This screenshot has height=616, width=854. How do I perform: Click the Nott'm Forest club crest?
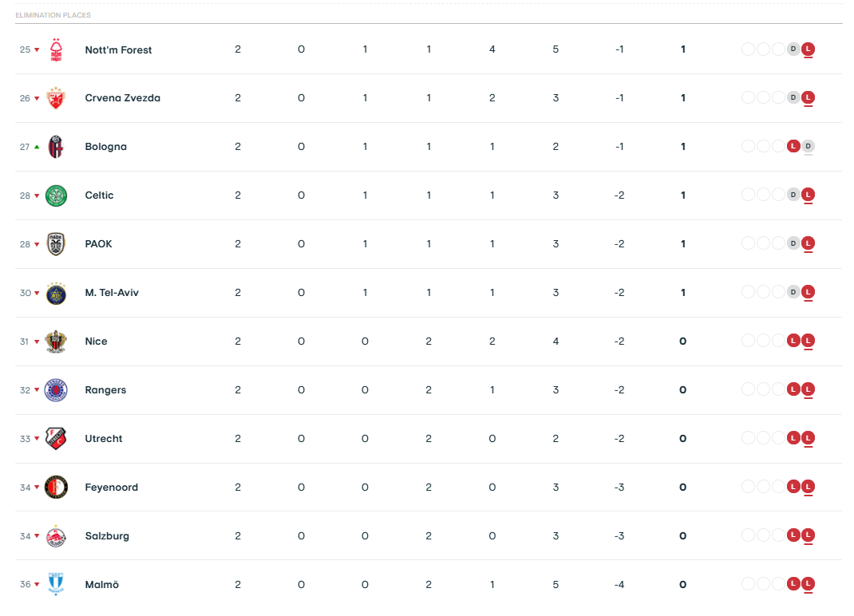click(x=56, y=49)
